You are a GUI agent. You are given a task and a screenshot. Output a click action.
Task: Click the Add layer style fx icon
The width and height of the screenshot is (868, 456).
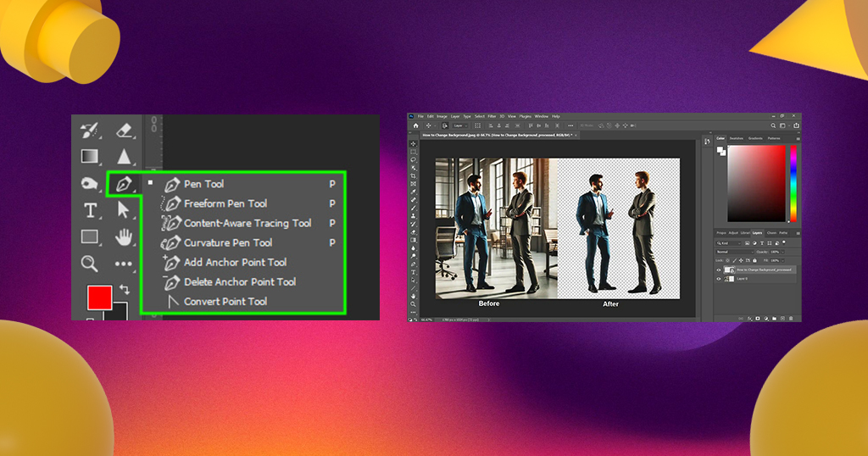[749, 318]
